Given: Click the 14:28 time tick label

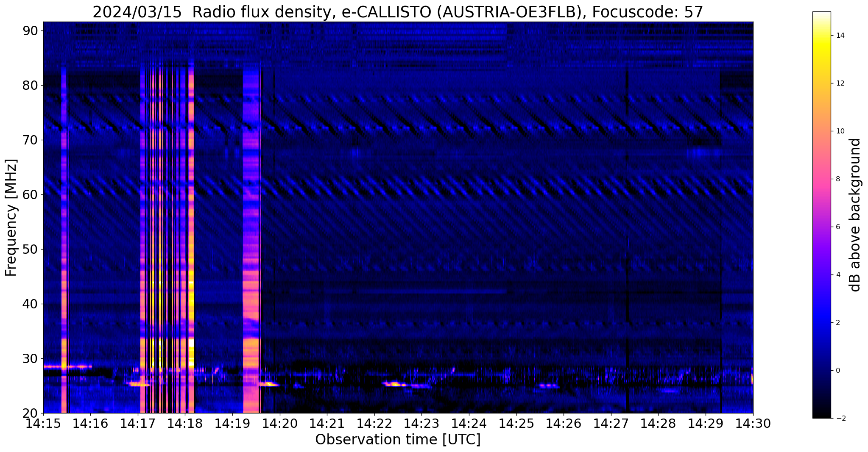Looking at the screenshot, I should tap(659, 423).
